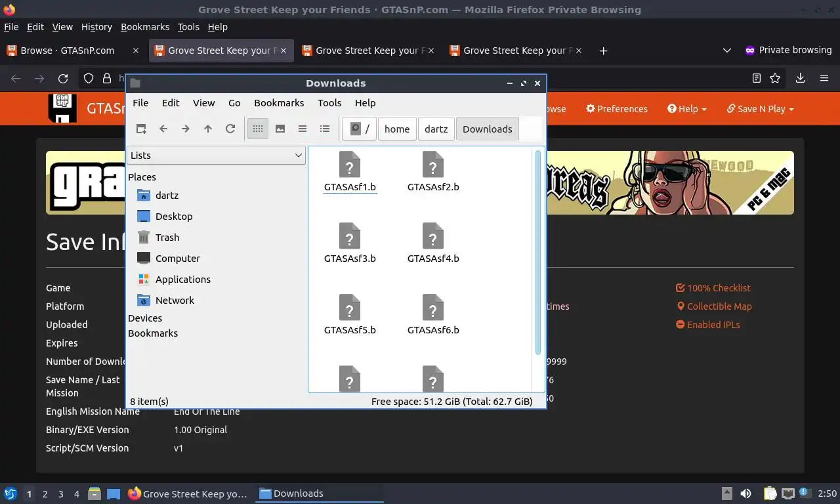Viewport: 840px width, 504px height.
Task: Click the Downloads path breadcrumb
Action: coord(487,129)
